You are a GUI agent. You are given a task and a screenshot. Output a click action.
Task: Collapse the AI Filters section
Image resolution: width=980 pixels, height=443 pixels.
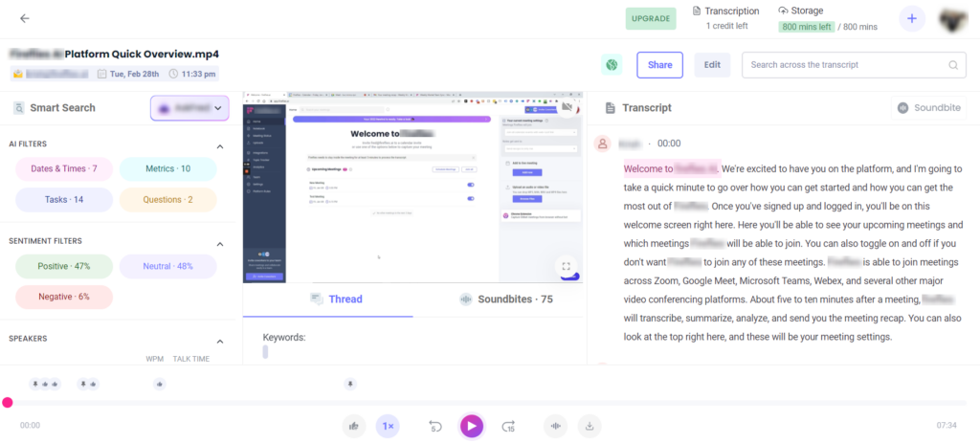tap(219, 146)
